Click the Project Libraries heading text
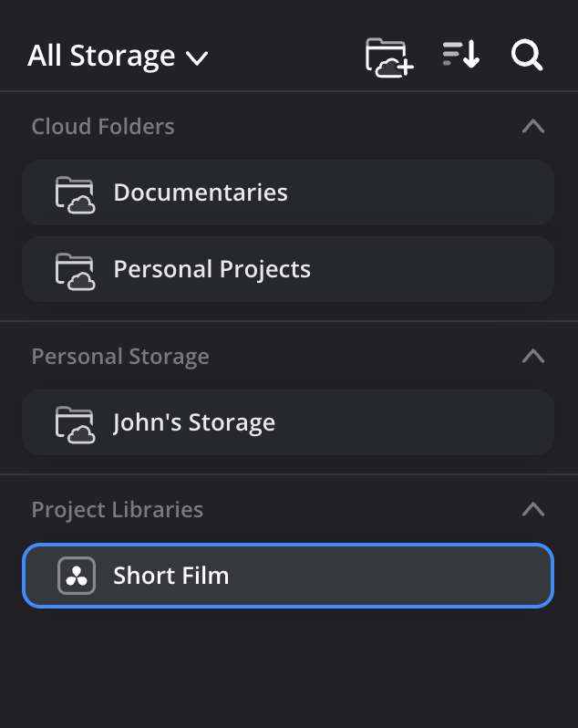This screenshot has height=728, width=578. click(118, 510)
